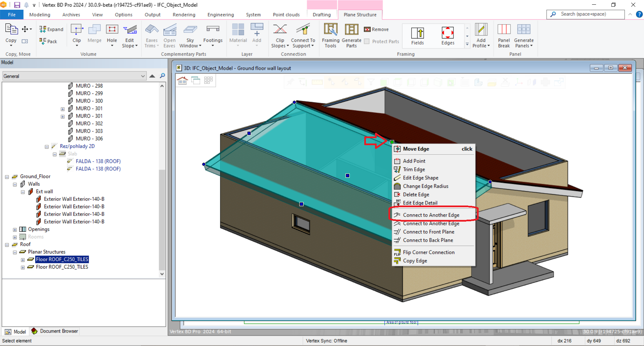This screenshot has height=346, width=644.
Task: Select Delete Edge from context menu
Action: tap(416, 194)
